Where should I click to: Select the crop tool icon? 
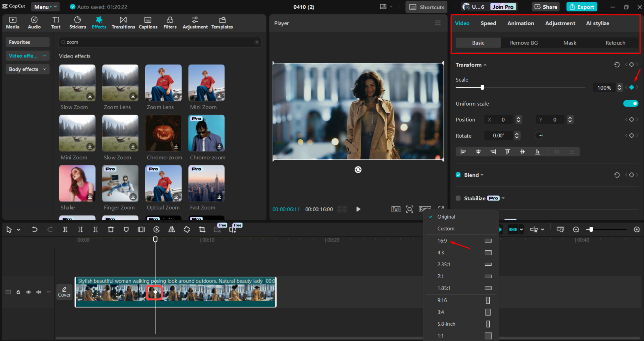click(202, 230)
